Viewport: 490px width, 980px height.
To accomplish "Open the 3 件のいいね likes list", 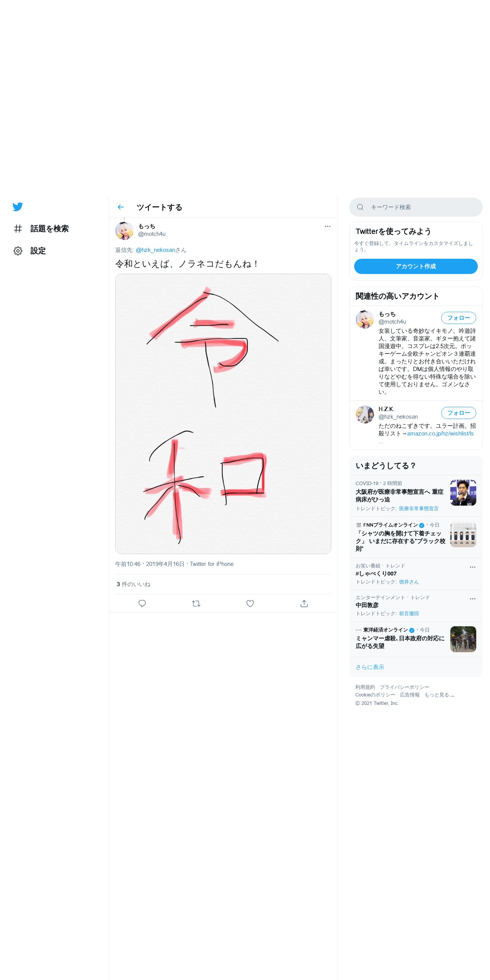I will coord(134,584).
